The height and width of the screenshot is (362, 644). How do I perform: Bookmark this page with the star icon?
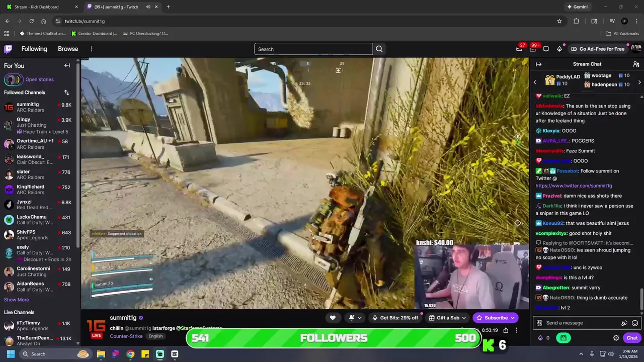click(x=559, y=21)
